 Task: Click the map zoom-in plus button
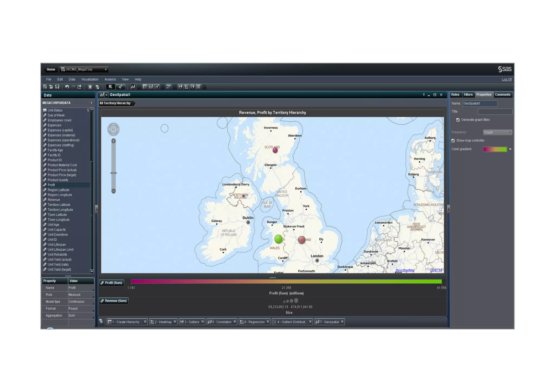tap(114, 141)
